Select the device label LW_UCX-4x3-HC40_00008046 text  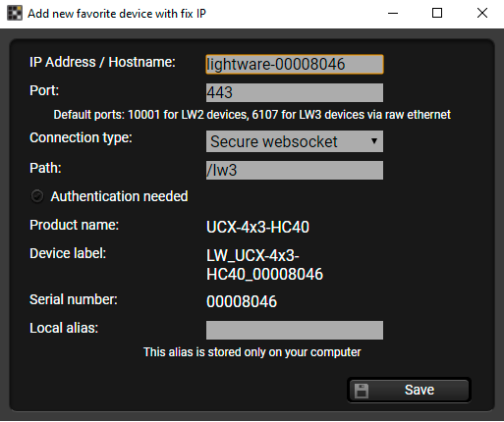(x=264, y=265)
